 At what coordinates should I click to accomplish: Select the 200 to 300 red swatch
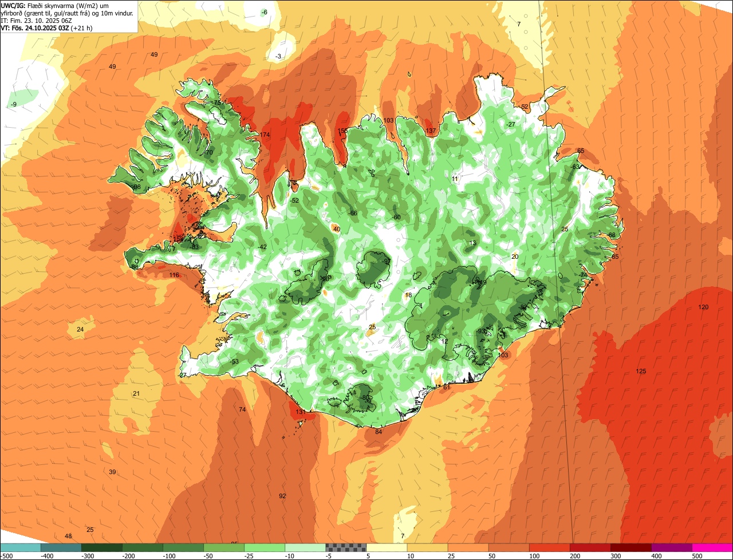(x=590, y=547)
